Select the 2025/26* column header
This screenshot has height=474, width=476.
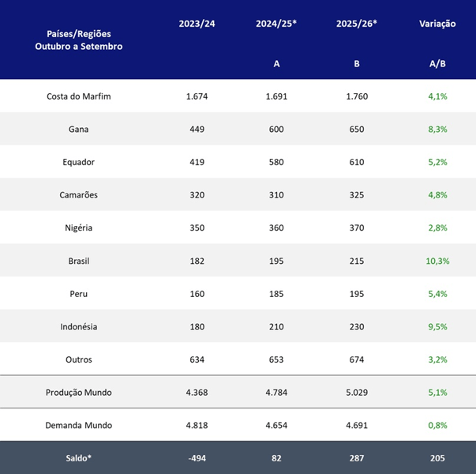coord(356,24)
